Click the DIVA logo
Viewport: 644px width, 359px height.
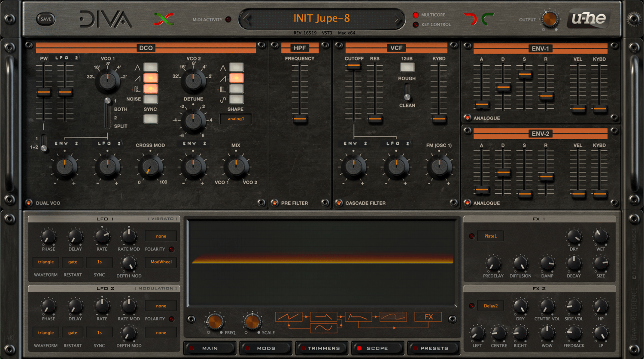(x=106, y=19)
